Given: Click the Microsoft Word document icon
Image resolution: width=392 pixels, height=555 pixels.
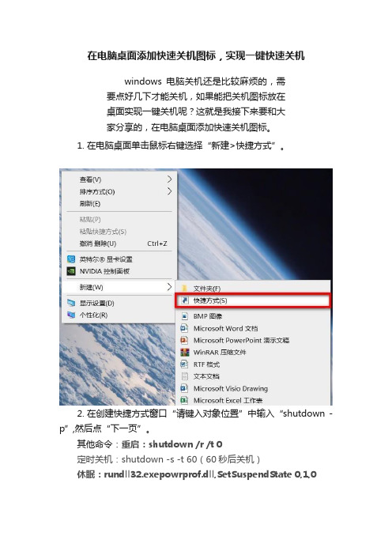Looking at the screenshot, I should click(184, 328).
